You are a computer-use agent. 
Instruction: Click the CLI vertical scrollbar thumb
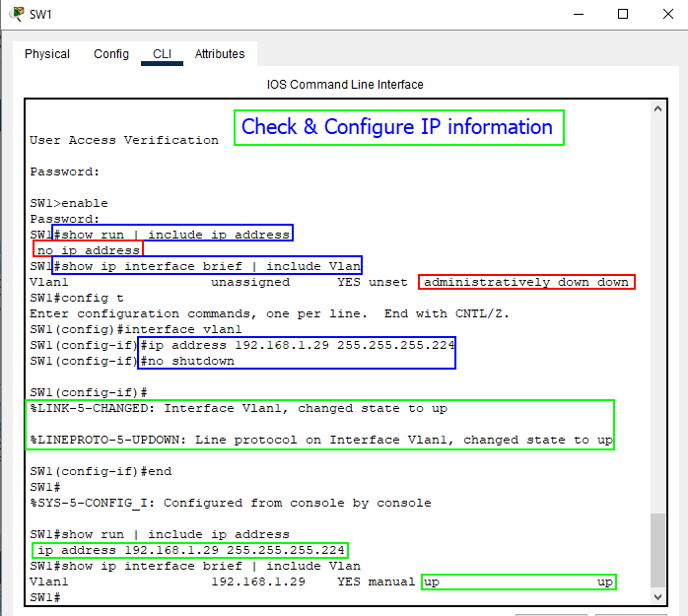click(x=657, y=550)
